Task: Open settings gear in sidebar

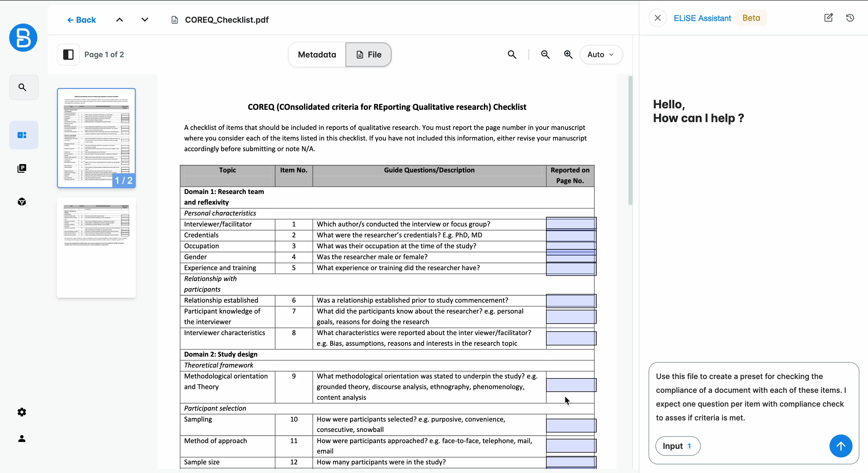Action: [x=22, y=412]
